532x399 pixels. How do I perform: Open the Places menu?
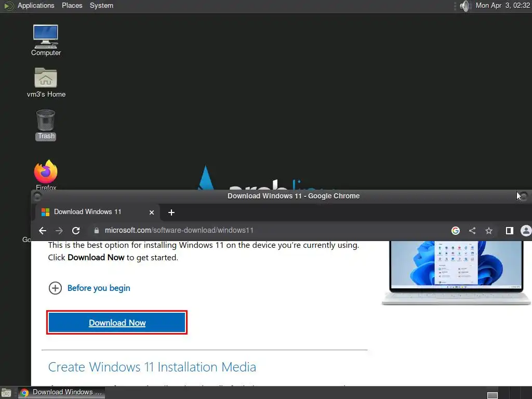72,5
